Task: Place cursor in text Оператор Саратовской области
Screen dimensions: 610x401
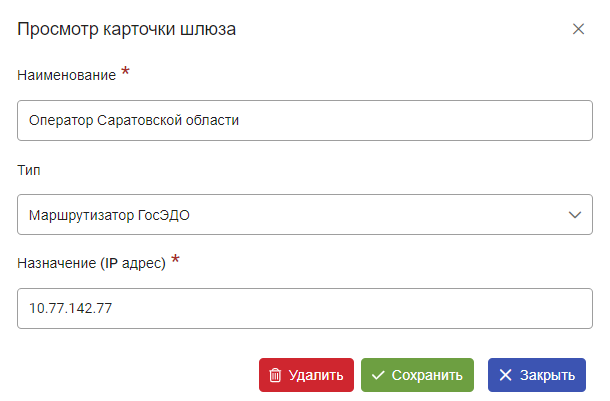Action: (x=134, y=121)
